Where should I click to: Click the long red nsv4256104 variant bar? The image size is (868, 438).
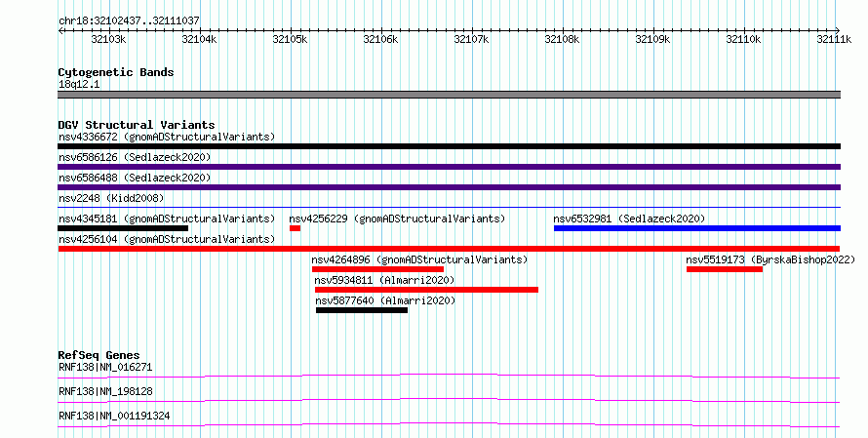(x=449, y=249)
